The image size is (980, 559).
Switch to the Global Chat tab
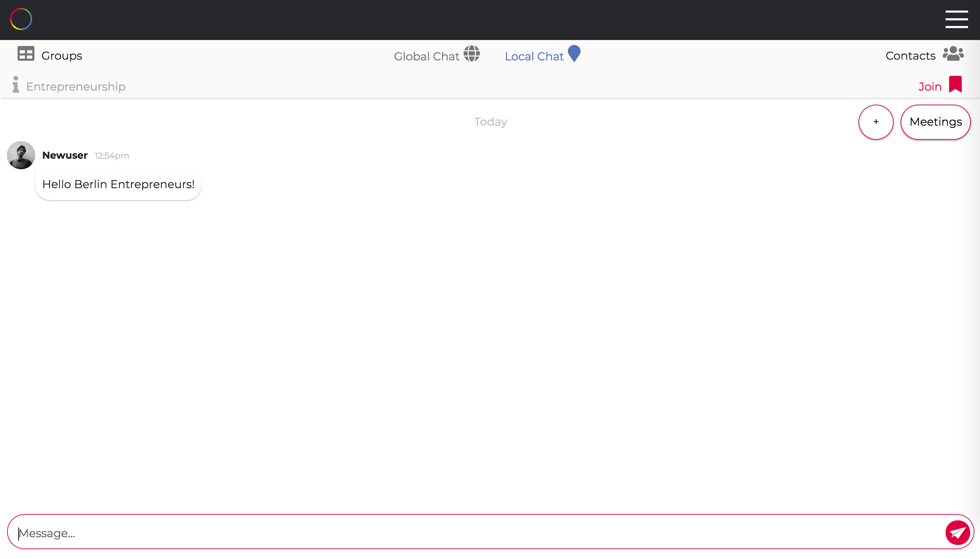click(x=427, y=56)
